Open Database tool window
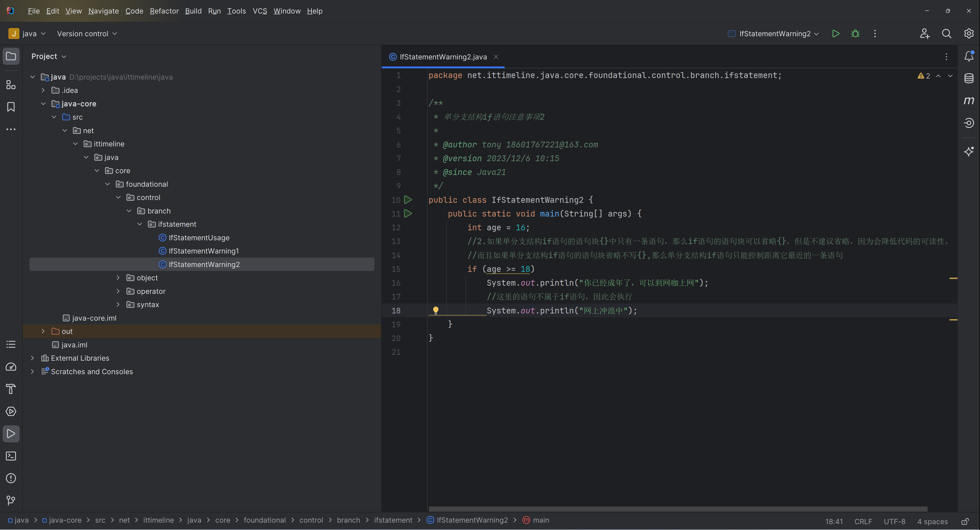Image resolution: width=980 pixels, height=530 pixels. pyautogui.click(x=969, y=78)
